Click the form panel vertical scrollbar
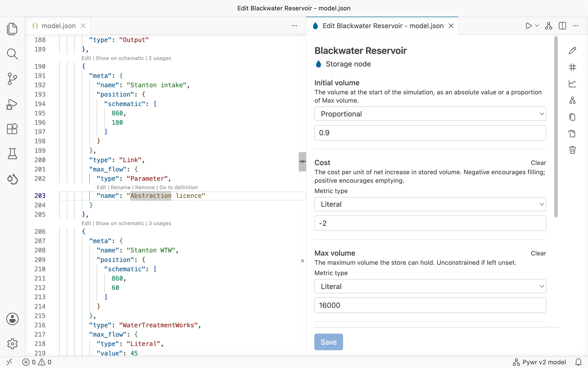The image size is (588, 368). coord(556,127)
